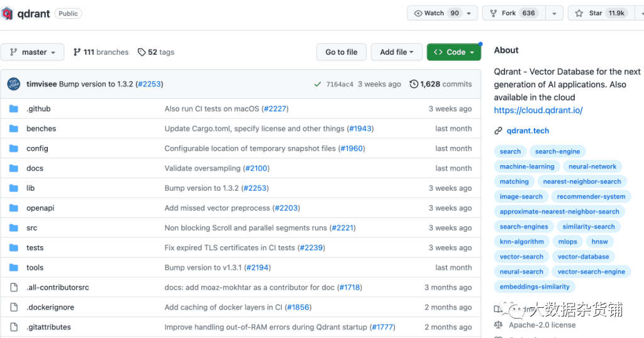The height and width of the screenshot is (338, 644).
Task: Select the vector-database topic tag
Action: pyautogui.click(x=583, y=256)
